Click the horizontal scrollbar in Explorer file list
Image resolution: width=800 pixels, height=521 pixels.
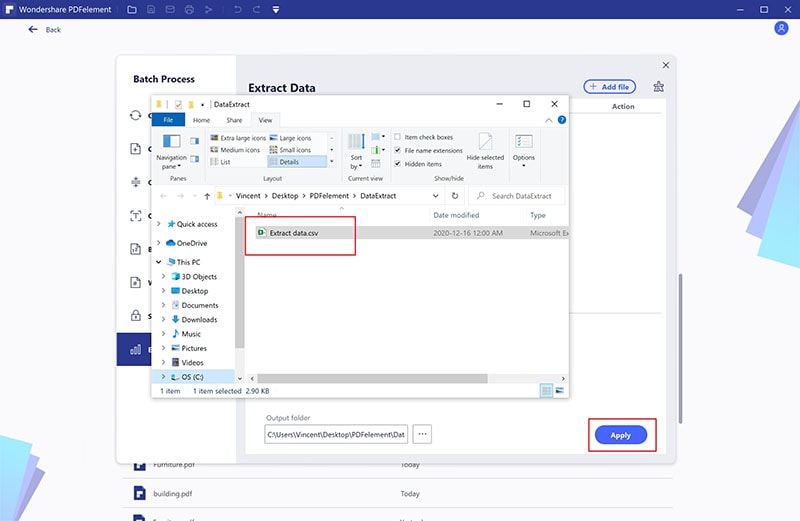point(372,379)
